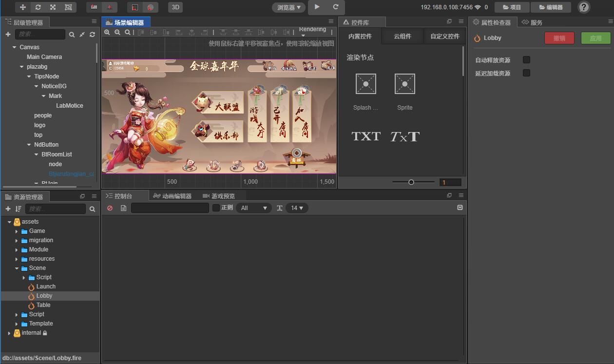The height and width of the screenshot is (364, 614).
Task: Select the Move tool in the toolbar
Action: coord(23,7)
